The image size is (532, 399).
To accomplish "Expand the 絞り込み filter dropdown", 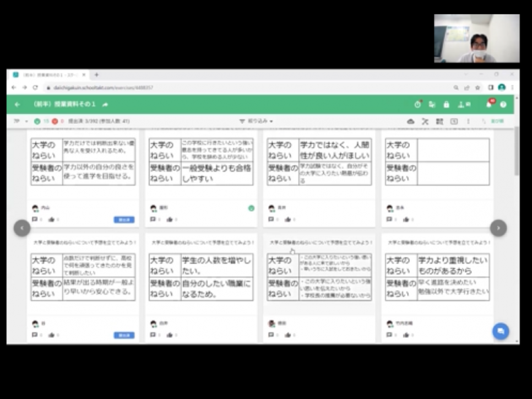I will click(256, 121).
